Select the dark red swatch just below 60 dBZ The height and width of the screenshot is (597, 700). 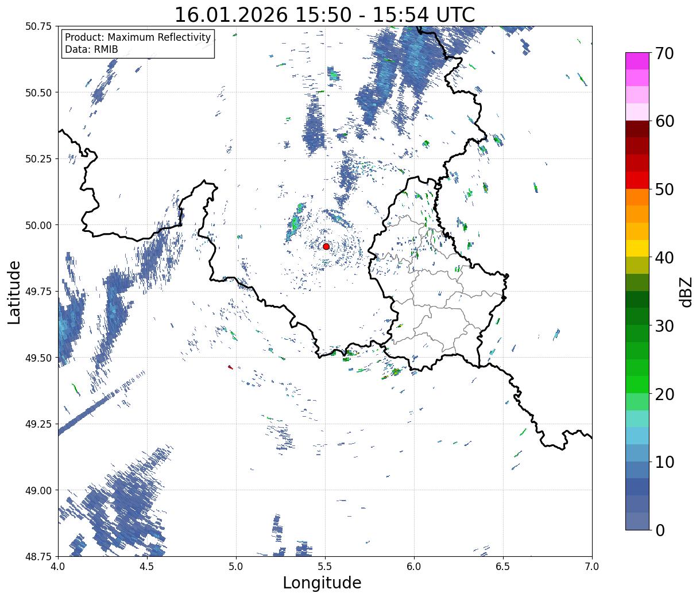637,129
